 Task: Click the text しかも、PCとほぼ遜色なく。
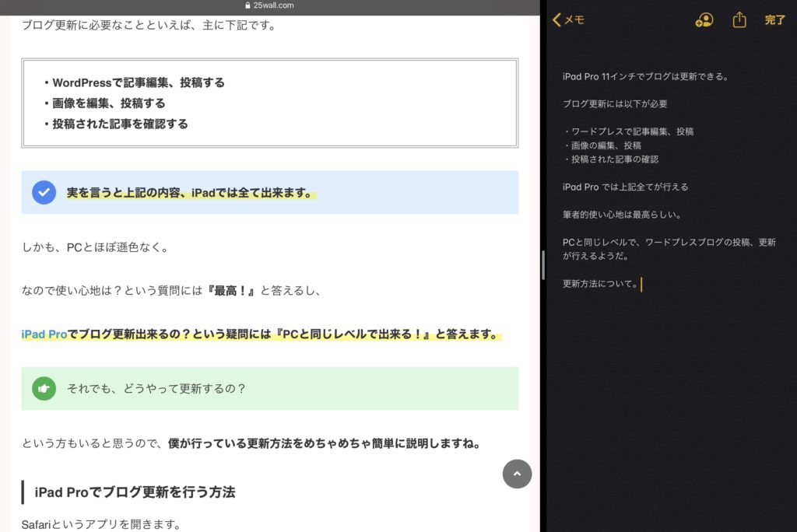[x=95, y=247]
